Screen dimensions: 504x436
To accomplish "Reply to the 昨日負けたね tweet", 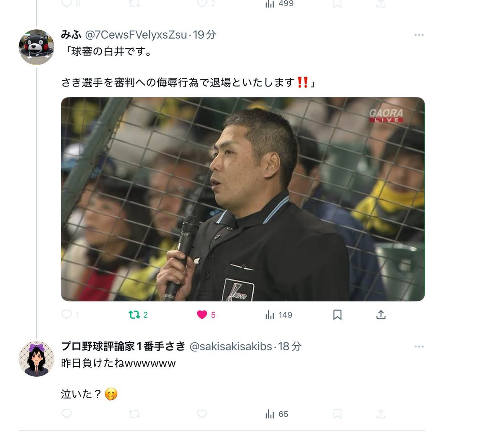I will [67, 414].
